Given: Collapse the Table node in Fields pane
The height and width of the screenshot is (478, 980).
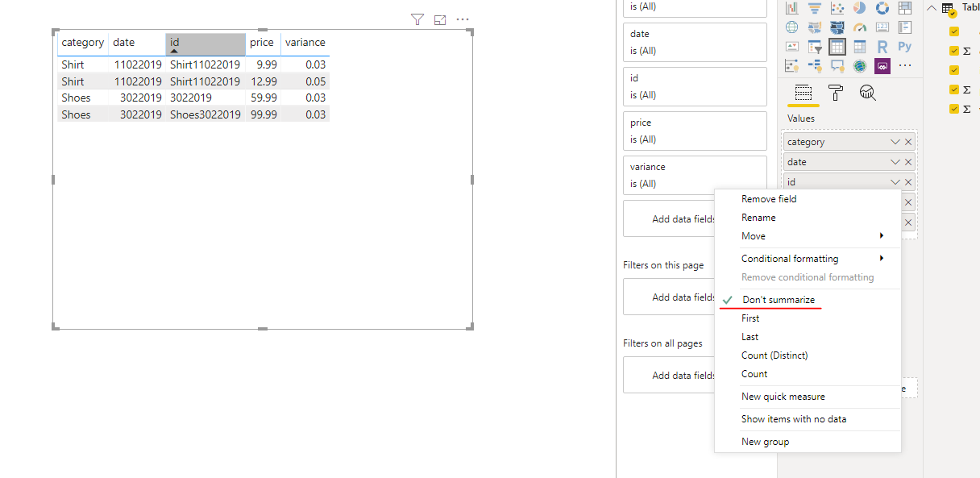Looking at the screenshot, I should (932, 8).
